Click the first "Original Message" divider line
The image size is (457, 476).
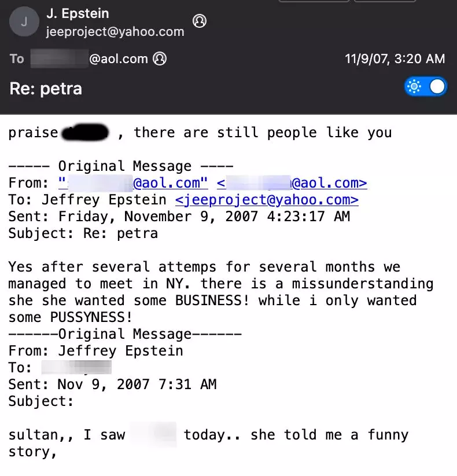pos(121,166)
